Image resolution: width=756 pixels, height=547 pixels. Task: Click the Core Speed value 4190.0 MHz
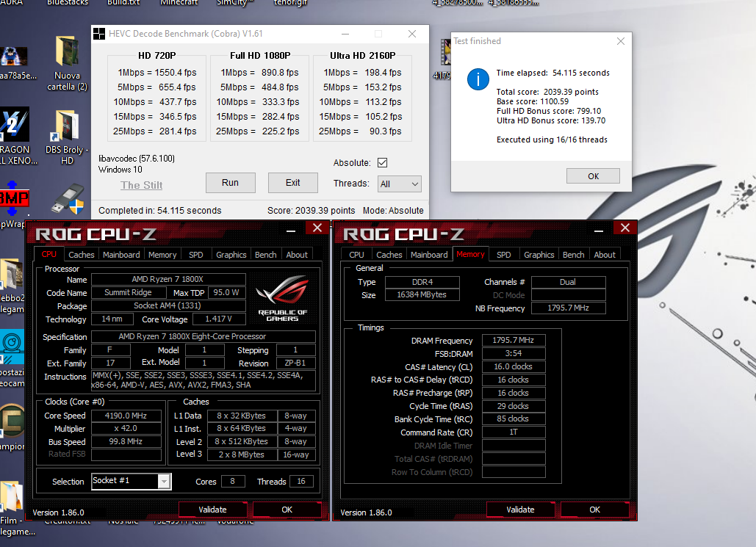126,416
